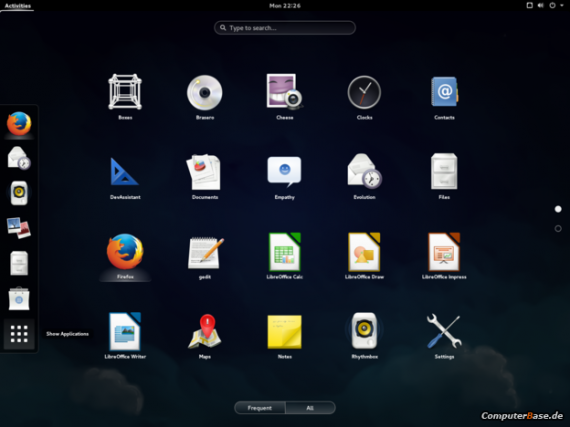Open Shotwell photos in the dash
This screenshot has width=570, height=427.
point(19,228)
